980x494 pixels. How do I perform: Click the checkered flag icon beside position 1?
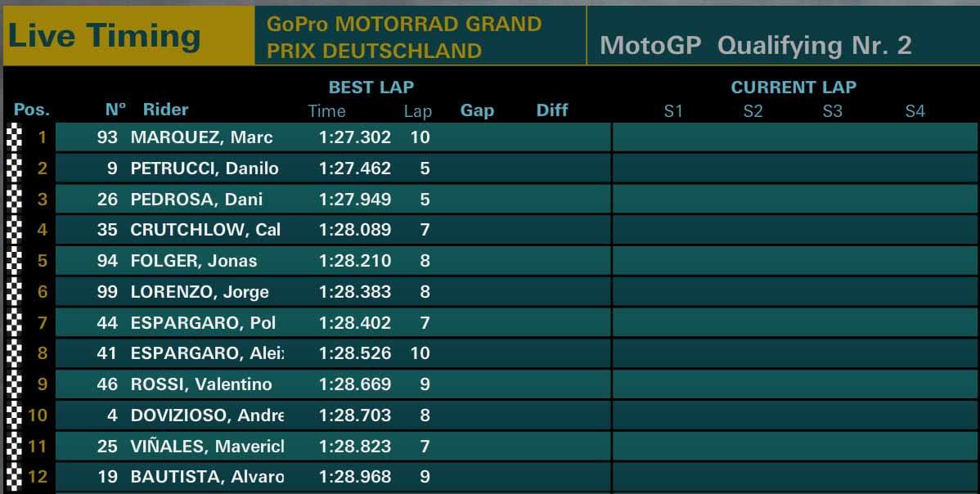point(15,137)
